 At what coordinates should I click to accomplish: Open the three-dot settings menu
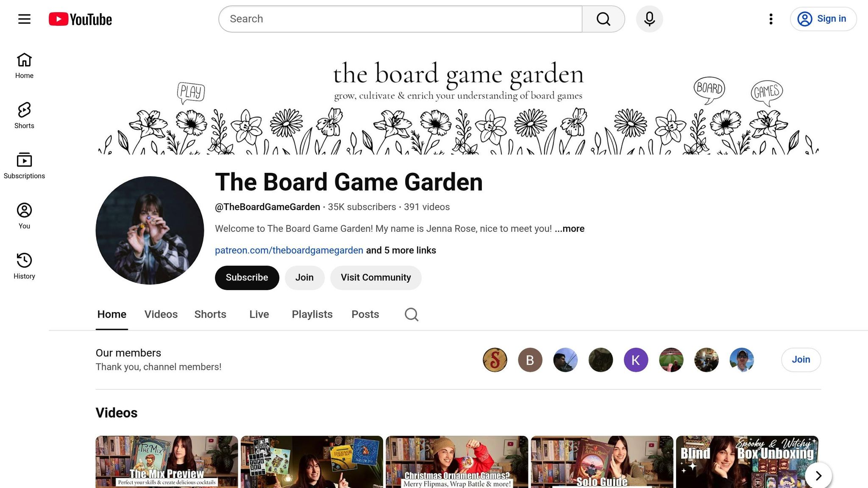(771, 19)
